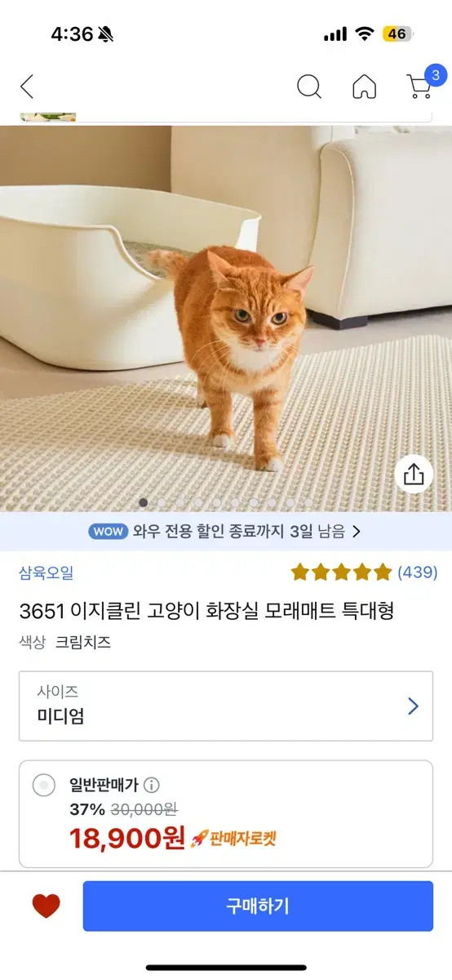The width and height of the screenshot is (452, 980).
Task: Select the 일반판매가 radio button
Action: click(x=44, y=786)
